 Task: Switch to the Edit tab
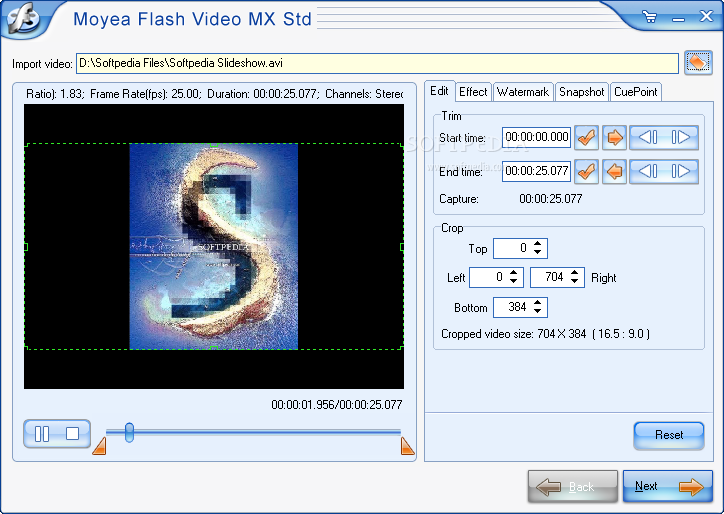click(439, 91)
